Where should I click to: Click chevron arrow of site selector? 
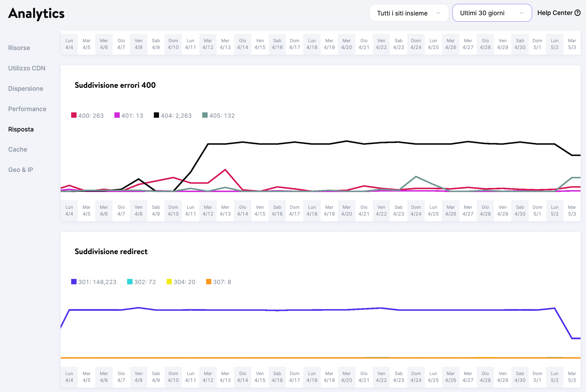[438, 13]
